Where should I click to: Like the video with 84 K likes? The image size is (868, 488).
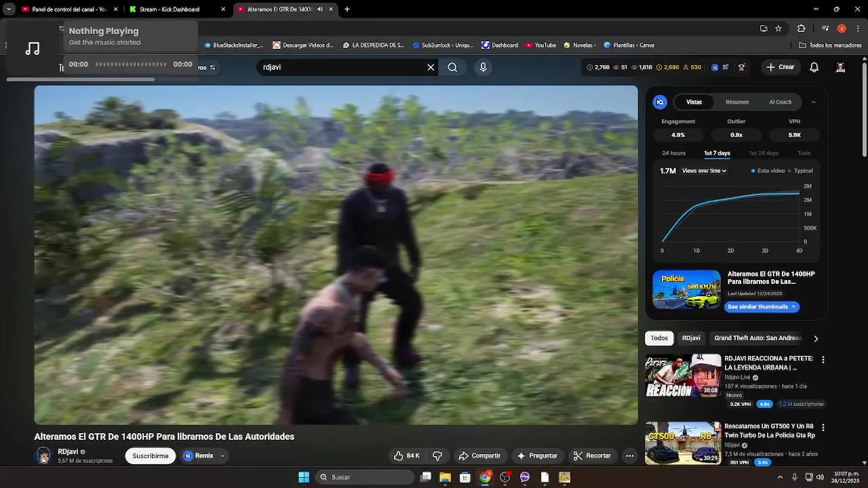[407, 455]
